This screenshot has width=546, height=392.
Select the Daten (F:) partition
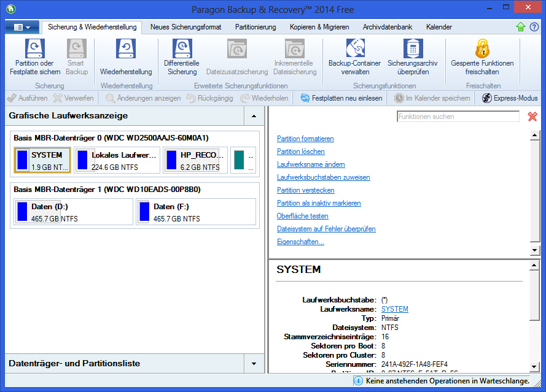click(x=196, y=212)
